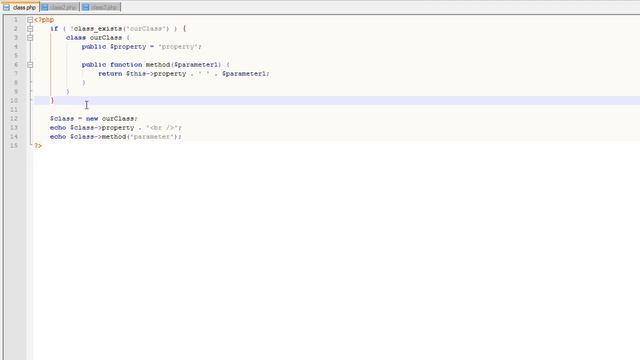The image size is (640, 360).
Task: Click '$class' variable on line 12
Action: (x=62, y=118)
